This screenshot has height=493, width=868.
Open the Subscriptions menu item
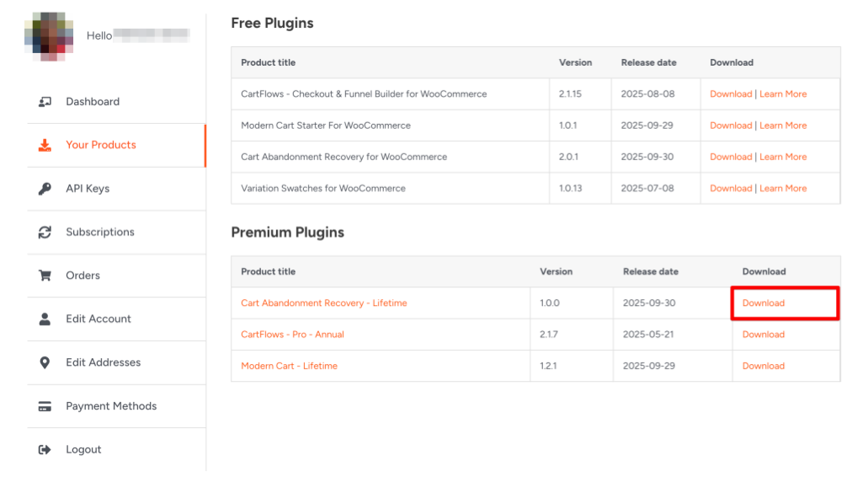[99, 233]
